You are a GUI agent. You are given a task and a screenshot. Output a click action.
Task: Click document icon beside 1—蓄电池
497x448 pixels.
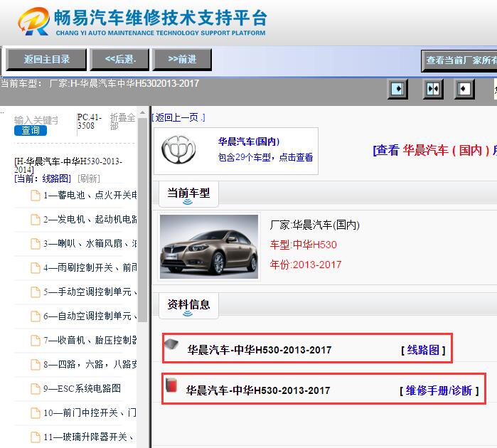[35, 196]
